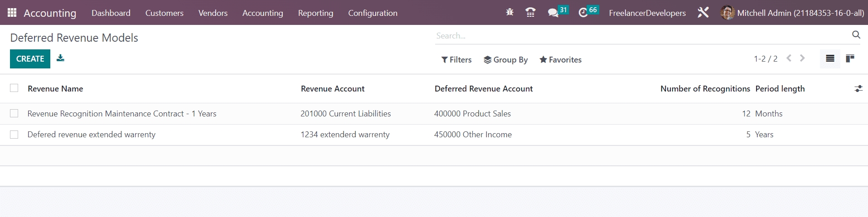Click the search magnifier icon
This screenshot has height=217, width=868.
(x=856, y=35)
